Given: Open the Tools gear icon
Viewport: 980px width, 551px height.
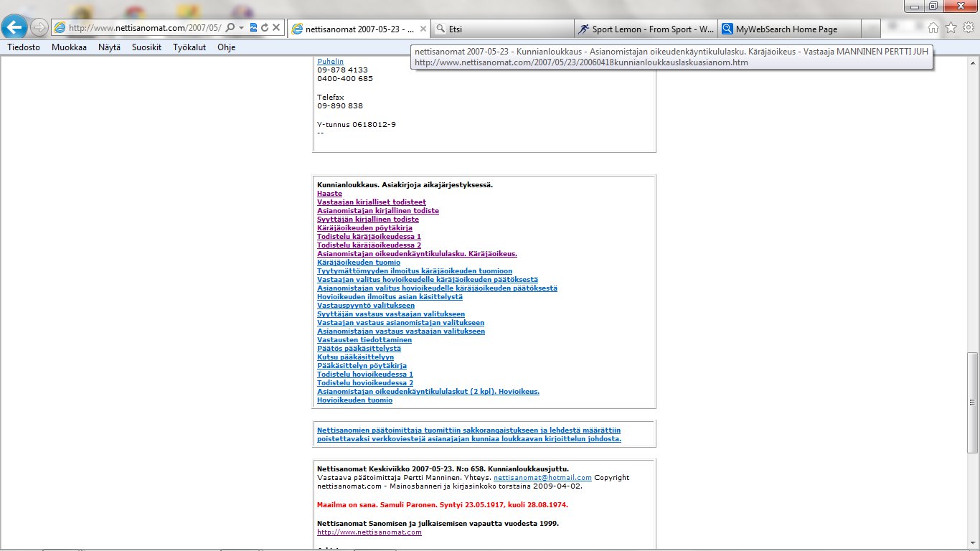Looking at the screenshot, I should (968, 28).
